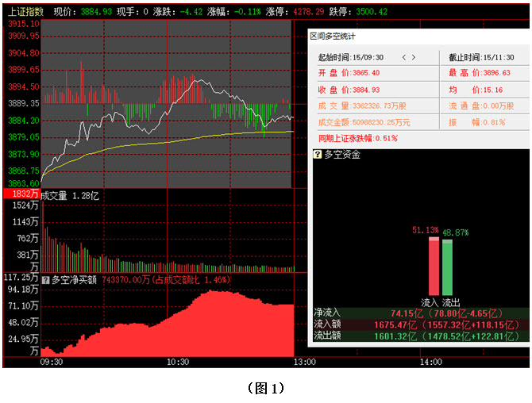The height and width of the screenshot is (403, 532).
Task: Select the 流入额 inflow amount row
Action: 418,324
